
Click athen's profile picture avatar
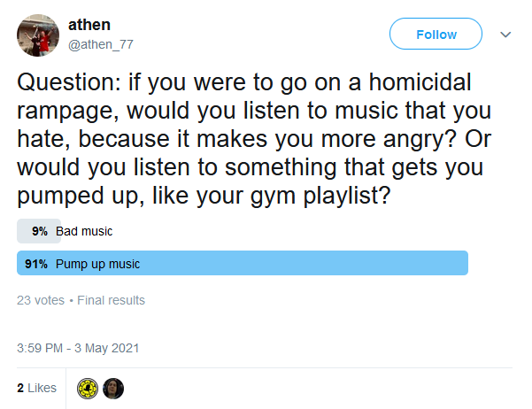tap(38, 35)
